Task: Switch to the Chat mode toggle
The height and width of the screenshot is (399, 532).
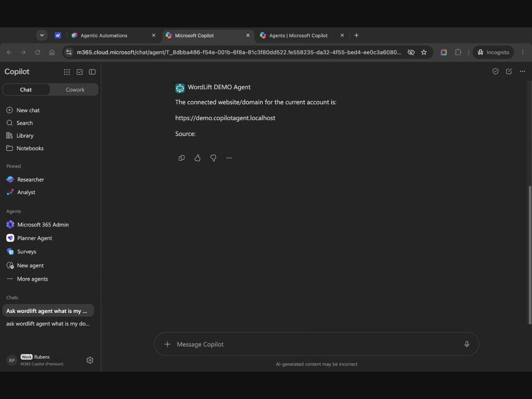Action: point(26,89)
